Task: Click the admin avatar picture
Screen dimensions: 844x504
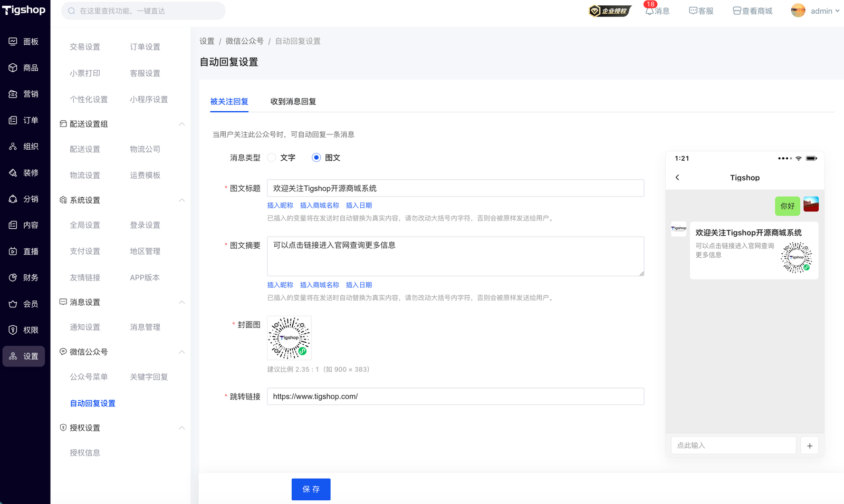Action: (798, 11)
